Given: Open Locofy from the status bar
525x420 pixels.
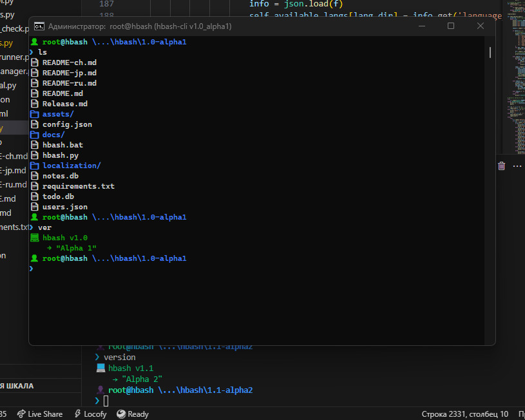Looking at the screenshot, I should pyautogui.click(x=90, y=414).
